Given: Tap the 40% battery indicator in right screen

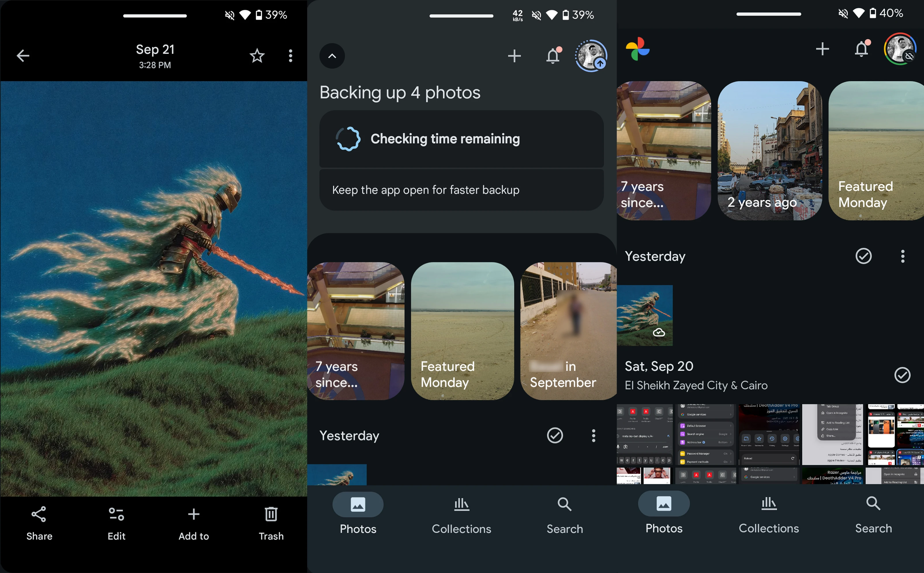Looking at the screenshot, I should tap(886, 13).
